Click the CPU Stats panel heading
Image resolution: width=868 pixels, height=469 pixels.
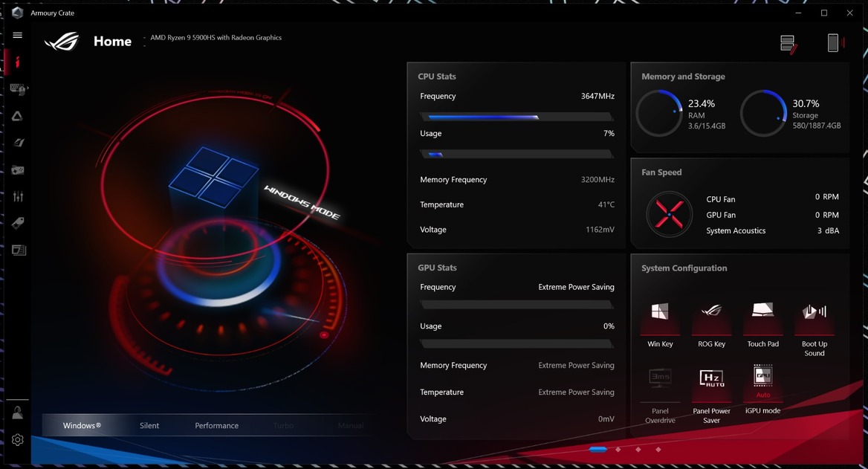[x=437, y=77]
